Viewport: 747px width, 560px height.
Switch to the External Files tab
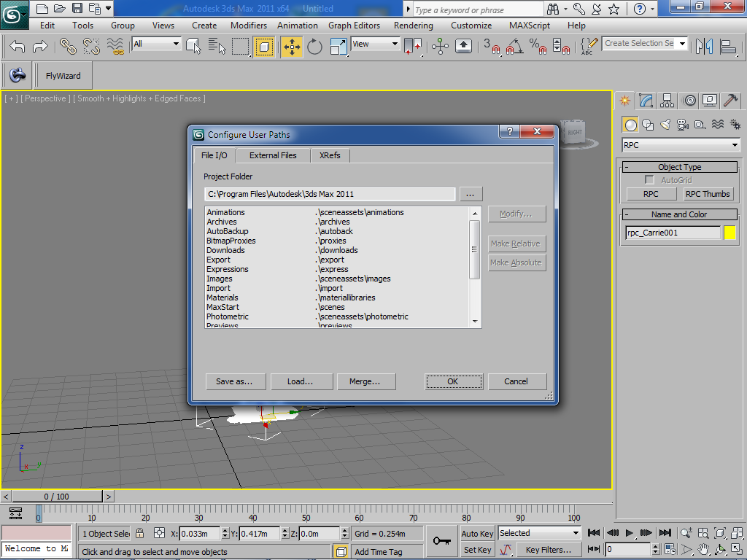pyautogui.click(x=273, y=155)
